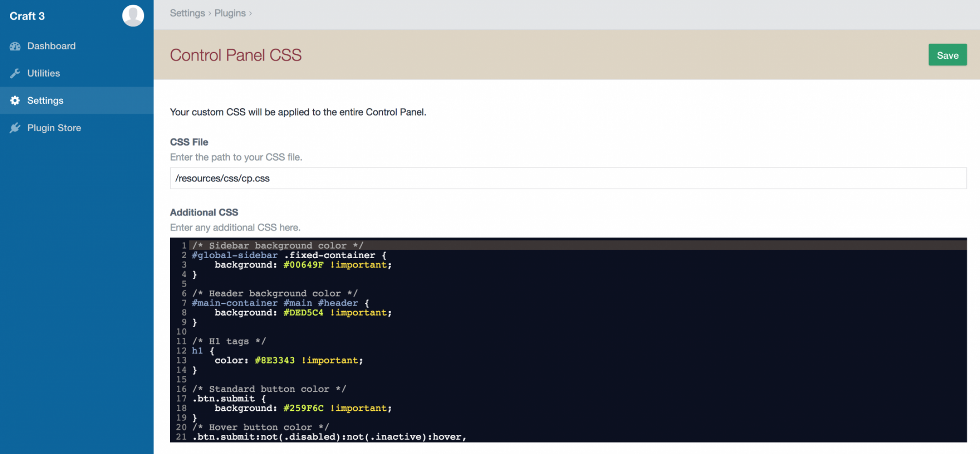The height and width of the screenshot is (454, 980).
Task: Select the Dashboard sidebar menu entry
Action: coord(51,46)
